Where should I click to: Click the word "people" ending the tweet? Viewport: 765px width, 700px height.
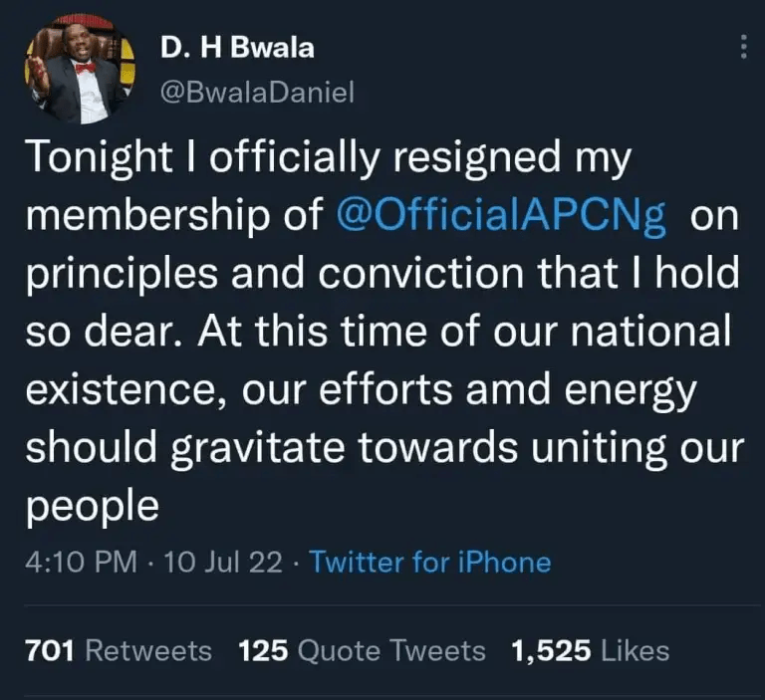coord(91,506)
